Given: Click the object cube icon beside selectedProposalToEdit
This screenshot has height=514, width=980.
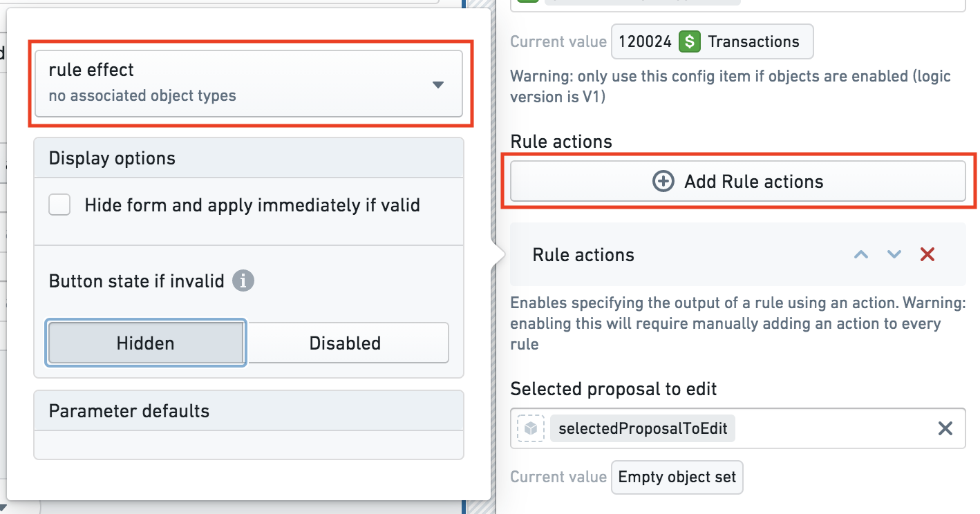Looking at the screenshot, I should (530, 428).
